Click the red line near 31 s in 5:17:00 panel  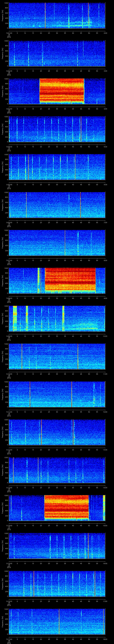59,621
